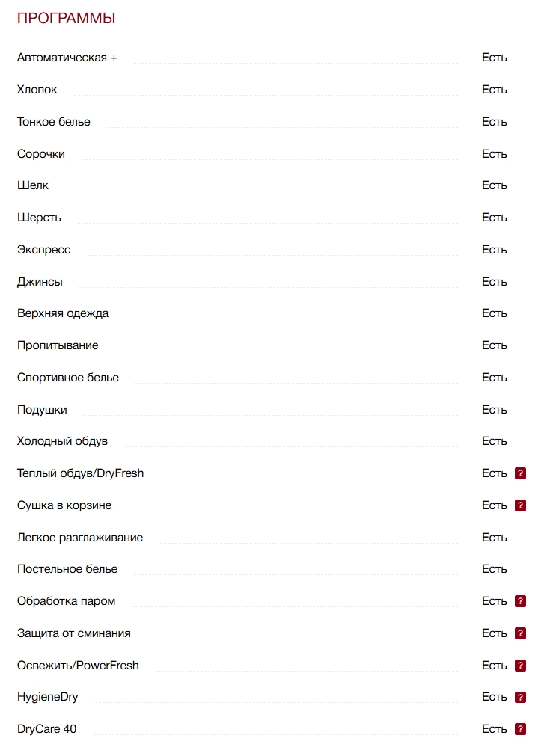The image size is (544, 756).
Task: Click the DryCare 40 question icon
Action: (x=520, y=729)
